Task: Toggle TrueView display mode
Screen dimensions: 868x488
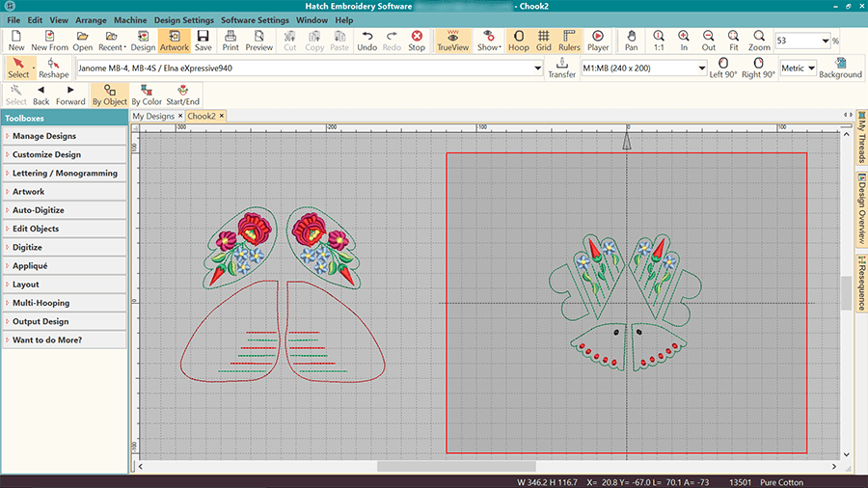Action: [x=451, y=40]
